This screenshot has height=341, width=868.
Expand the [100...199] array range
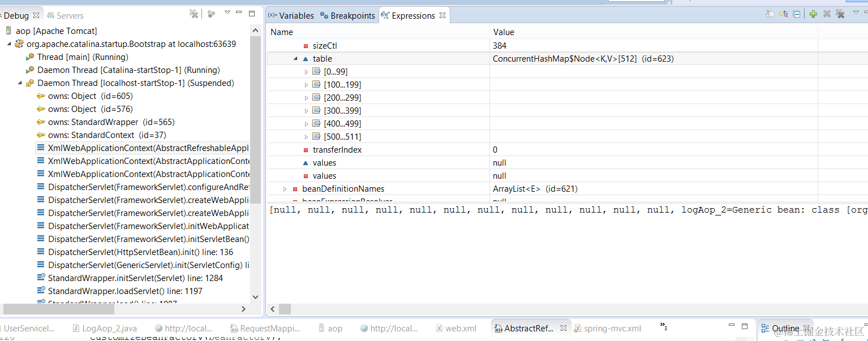tap(306, 85)
